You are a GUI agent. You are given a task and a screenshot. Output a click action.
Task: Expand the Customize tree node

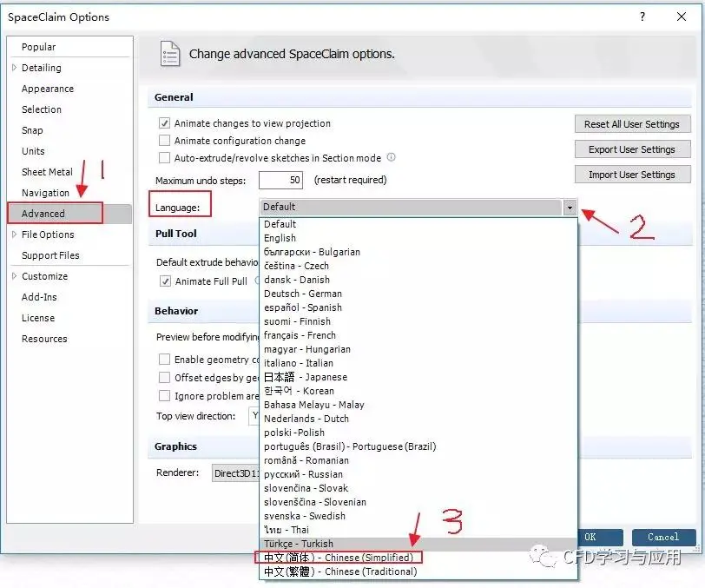[x=14, y=276]
